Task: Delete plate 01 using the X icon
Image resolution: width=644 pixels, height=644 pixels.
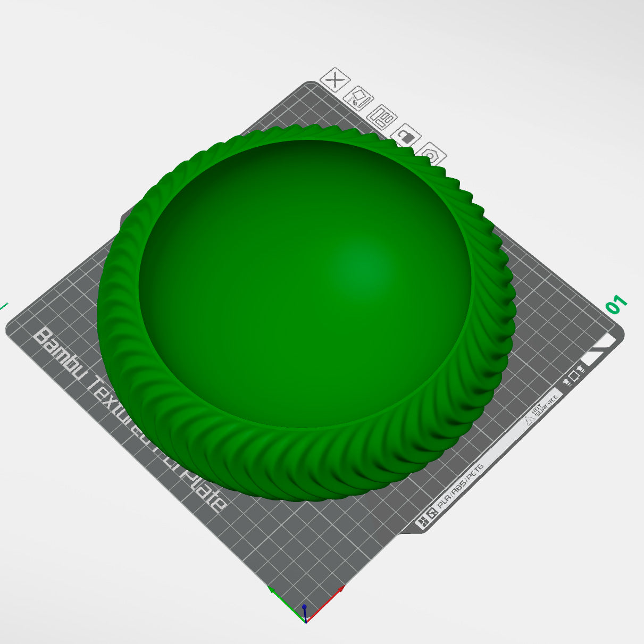Action: pos(335,80)
